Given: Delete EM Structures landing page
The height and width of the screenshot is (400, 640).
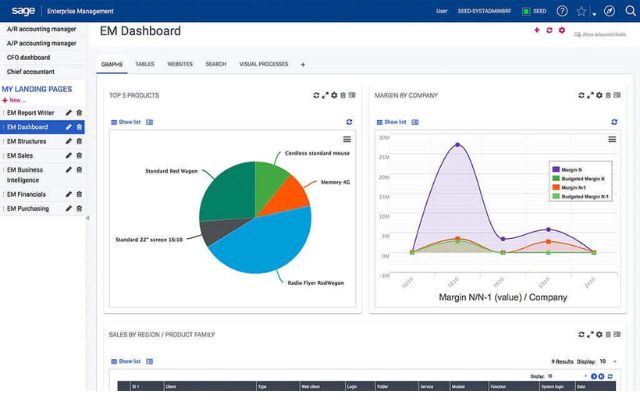Looking at the screenshot, I should pyautogui.click(x=79, y=141).
